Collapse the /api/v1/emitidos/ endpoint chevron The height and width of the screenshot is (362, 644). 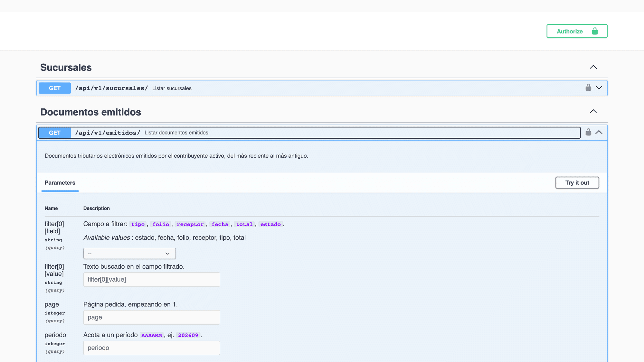click(x=599, y=132)
